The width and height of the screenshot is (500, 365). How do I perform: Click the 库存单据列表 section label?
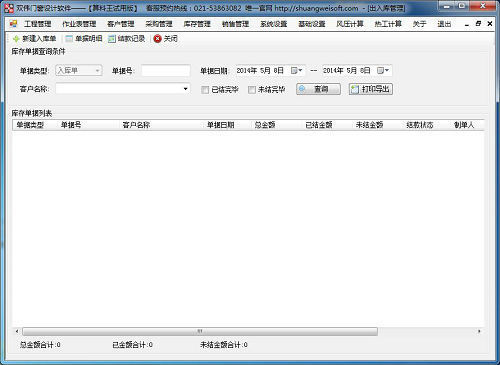pos(32,113)
